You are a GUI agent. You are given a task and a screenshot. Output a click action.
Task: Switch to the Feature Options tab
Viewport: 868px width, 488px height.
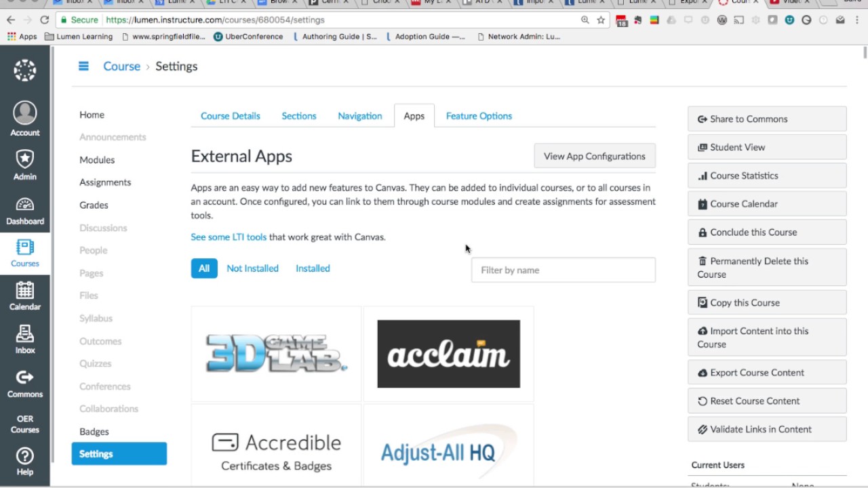479,116
